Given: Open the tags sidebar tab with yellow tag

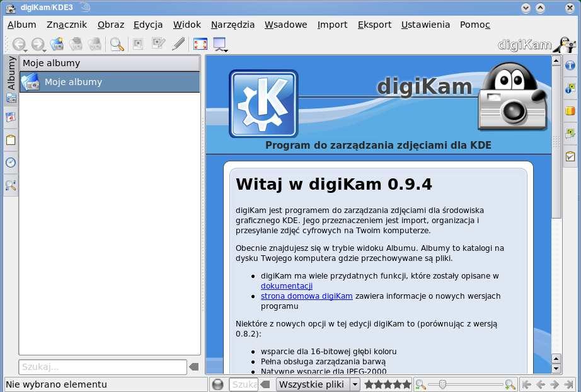Looking at the screenshot, I should (11, 140).
